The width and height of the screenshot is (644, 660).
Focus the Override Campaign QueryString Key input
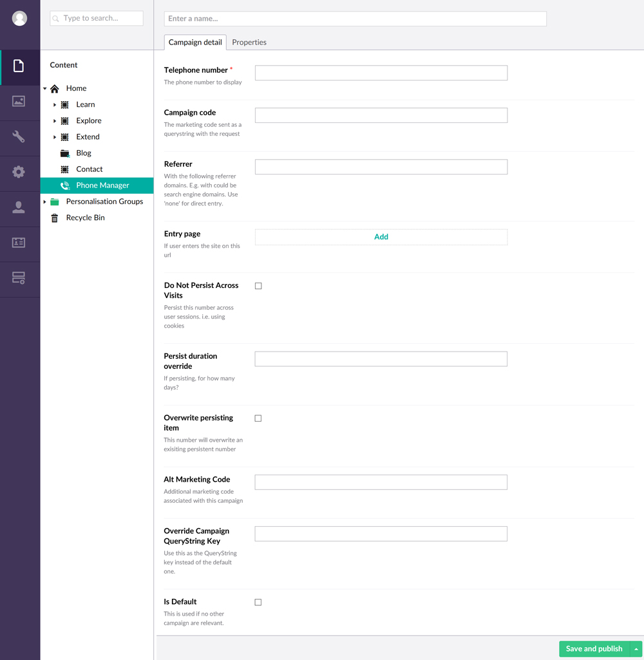pyautogui.click(x=381, y=534)
